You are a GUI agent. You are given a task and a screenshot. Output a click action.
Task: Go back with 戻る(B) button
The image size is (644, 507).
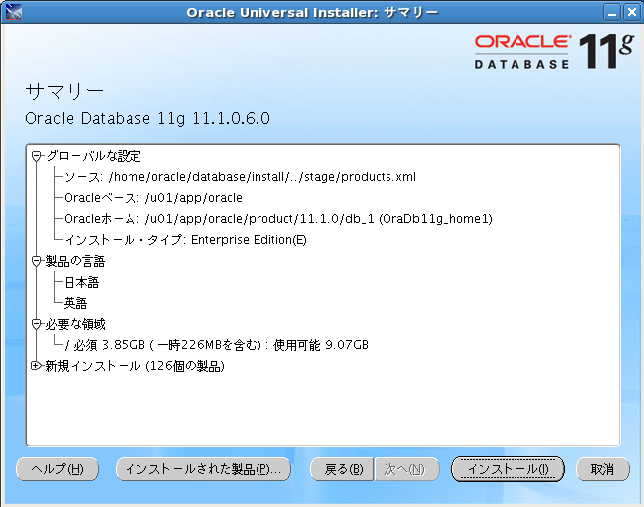[343, 469]
